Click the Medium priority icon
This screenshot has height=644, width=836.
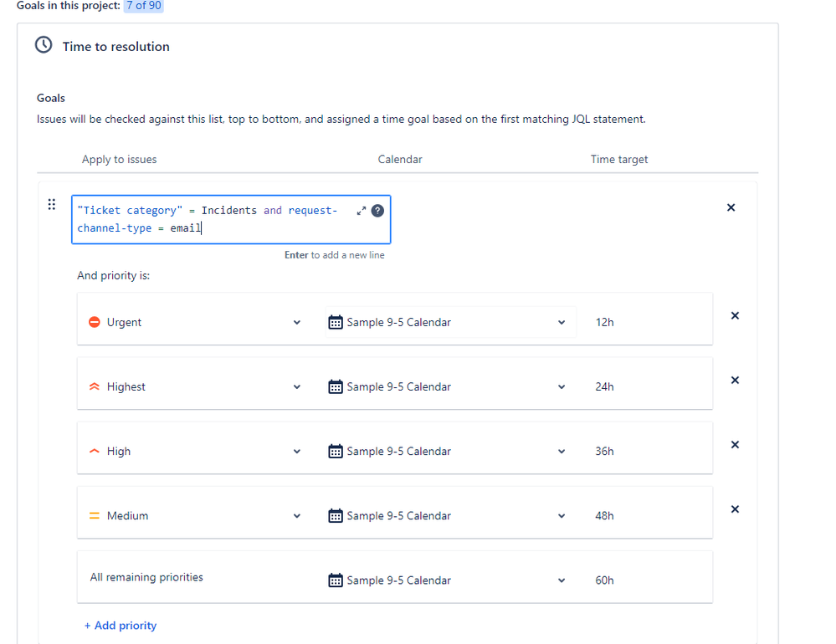pyautogui.click(x=94, y=515)
